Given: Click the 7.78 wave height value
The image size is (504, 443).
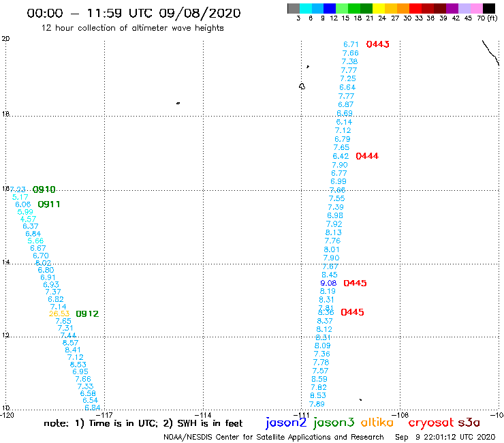Looking at the screenshot, I should point(321,363).
